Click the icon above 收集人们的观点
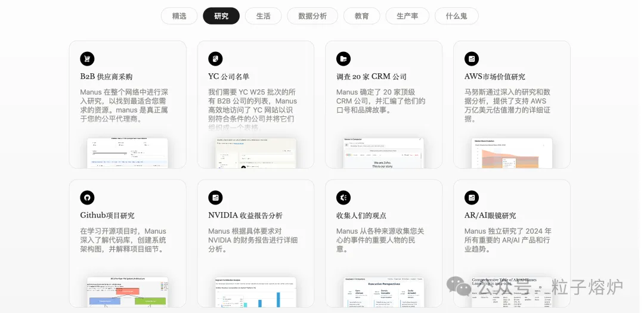Viewport: 644px width, 313px height. click(343, 197)
